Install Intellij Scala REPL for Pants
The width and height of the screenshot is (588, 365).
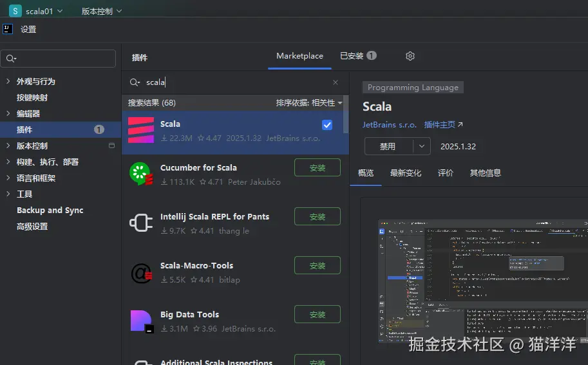tap(318, 216)
